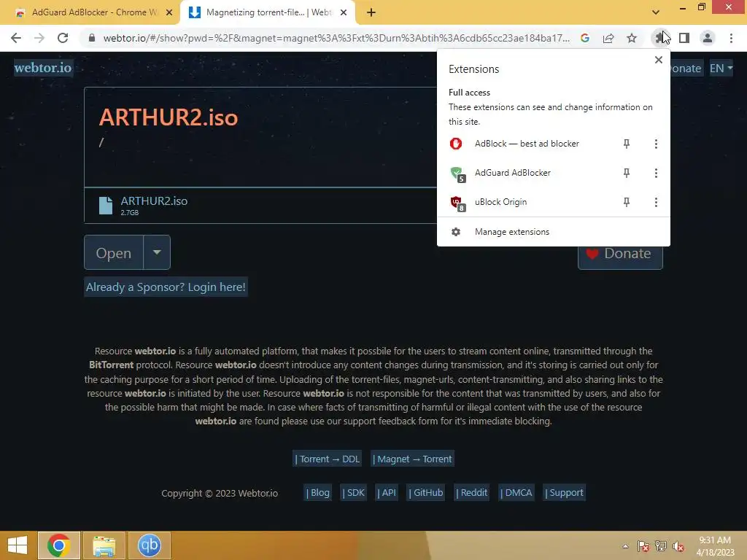747x560 pixels.
Task: Reload the webtor.io page
Action: tap(63, 38)
